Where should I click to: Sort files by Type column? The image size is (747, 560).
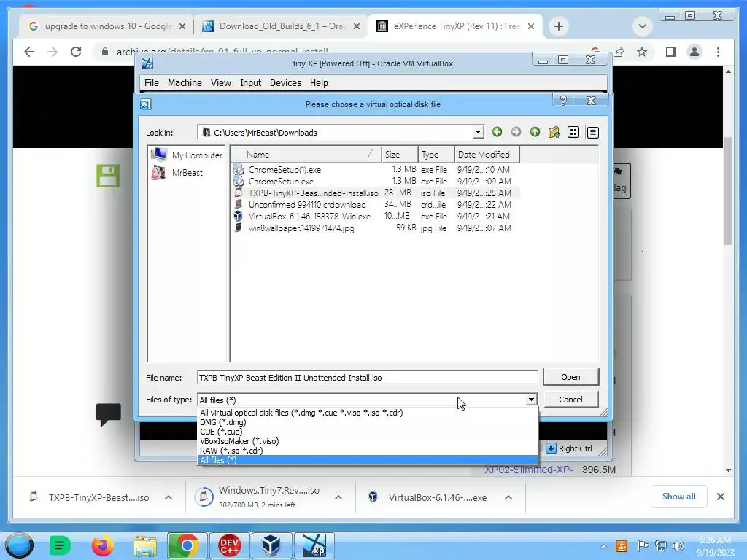[436, 155]
